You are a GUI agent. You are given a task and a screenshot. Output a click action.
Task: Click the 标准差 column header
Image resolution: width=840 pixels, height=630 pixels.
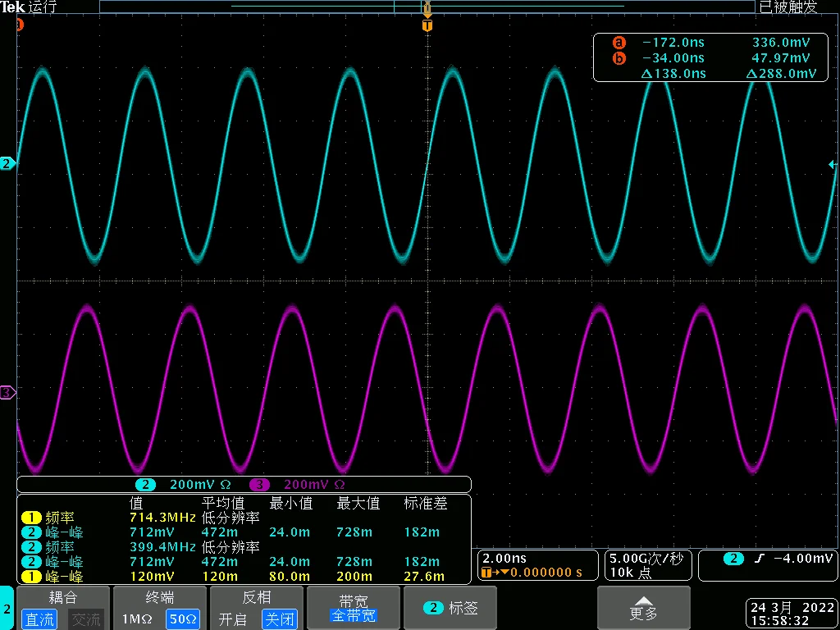click(x=426, y=503)
